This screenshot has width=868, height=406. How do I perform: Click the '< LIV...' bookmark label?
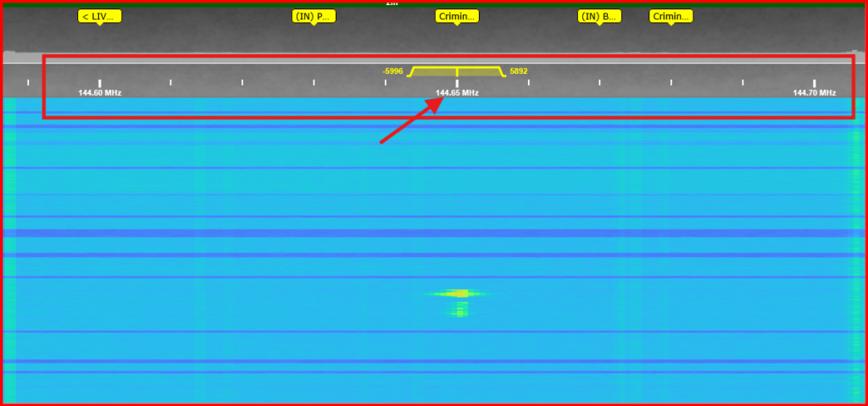[99, 16]
